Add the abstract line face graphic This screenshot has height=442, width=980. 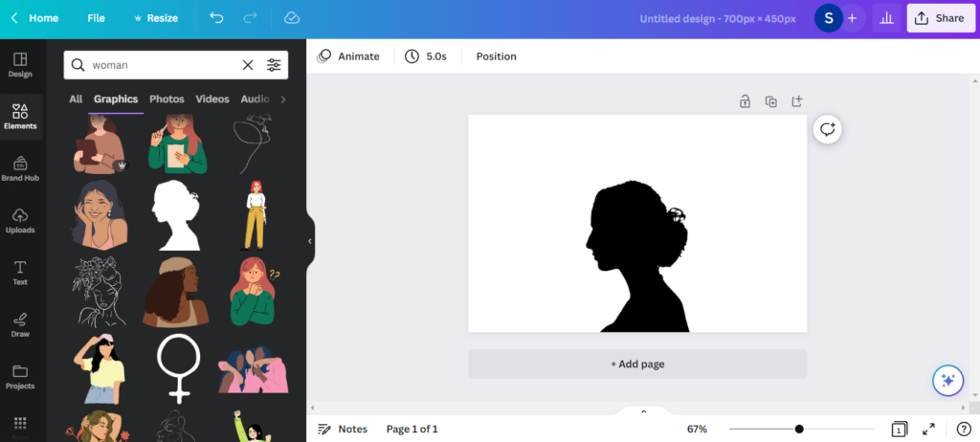click(x=253, y=144)
